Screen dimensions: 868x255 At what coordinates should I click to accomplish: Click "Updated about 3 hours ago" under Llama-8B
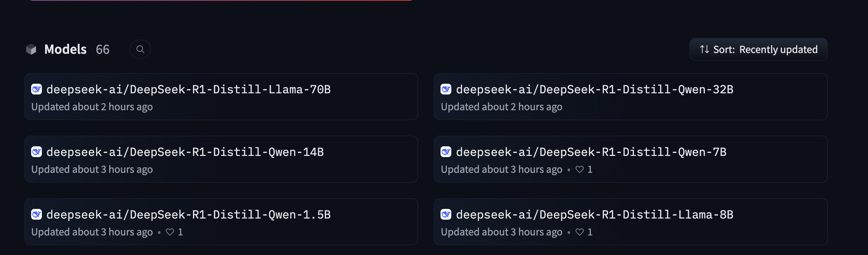coord(502,232)
